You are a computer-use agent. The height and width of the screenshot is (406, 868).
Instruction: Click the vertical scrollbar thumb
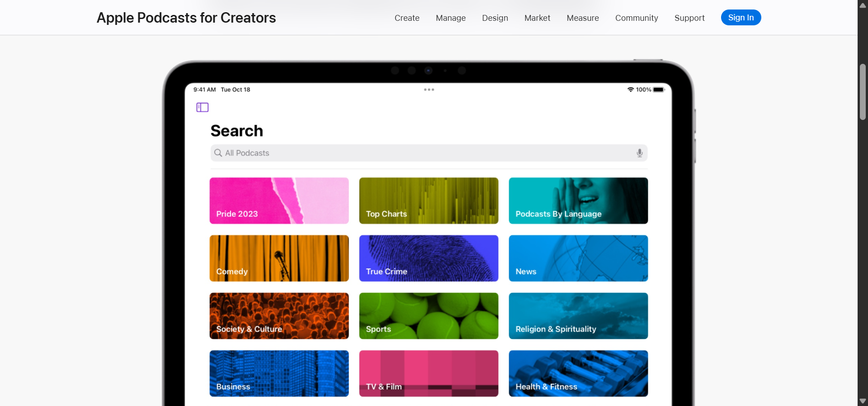(863, 92)
